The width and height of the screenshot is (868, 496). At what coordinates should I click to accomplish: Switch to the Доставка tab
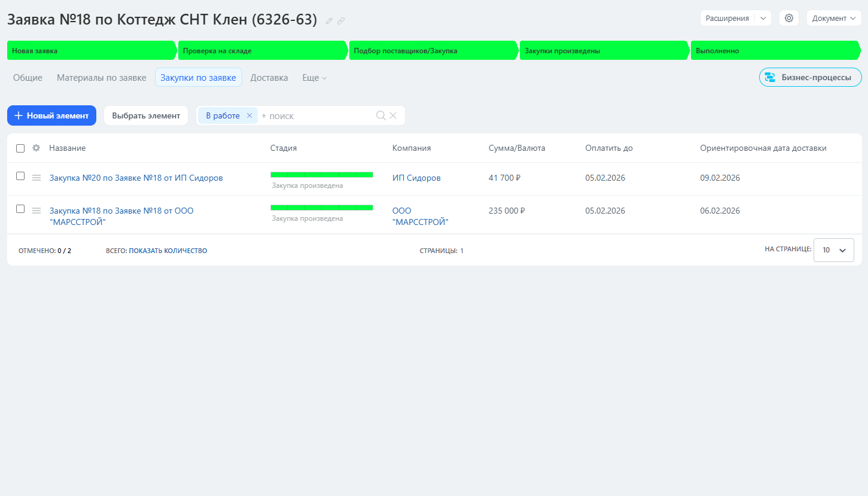[269, 78]
